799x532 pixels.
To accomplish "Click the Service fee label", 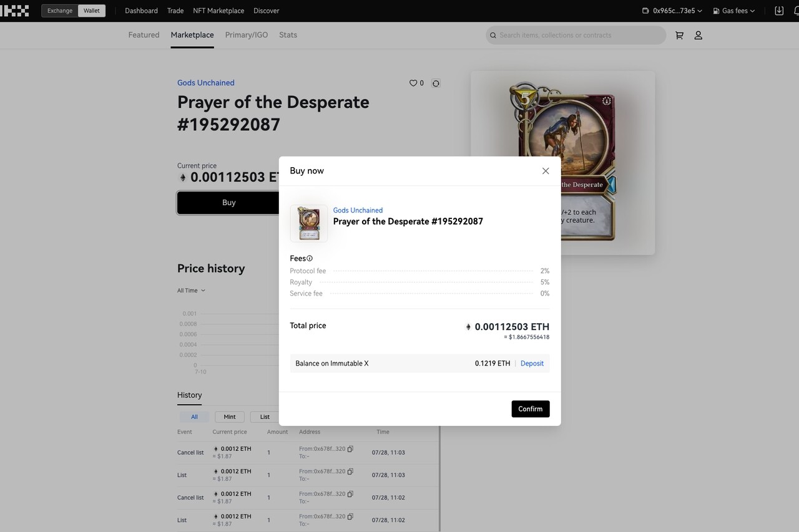I will pos(306,293).
